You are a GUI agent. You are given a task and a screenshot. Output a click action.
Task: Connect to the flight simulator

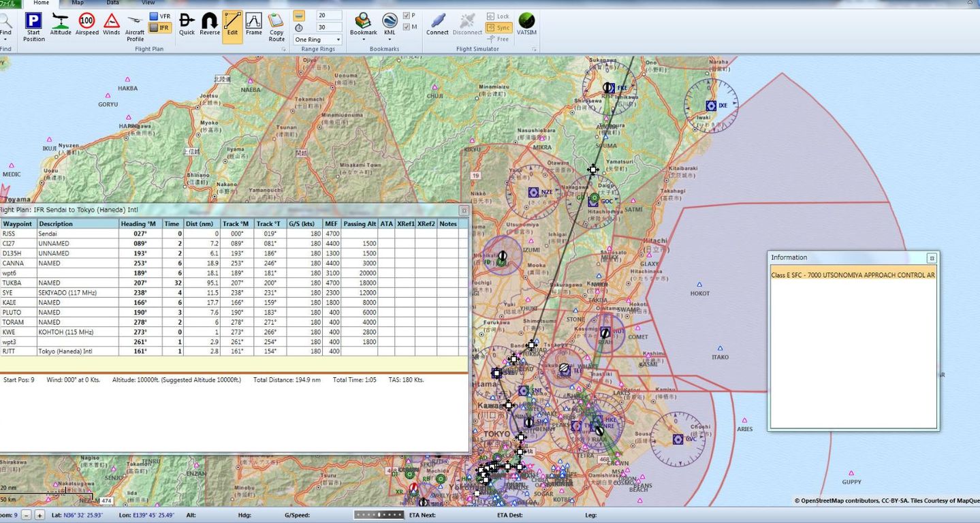[x=437, y=25]
